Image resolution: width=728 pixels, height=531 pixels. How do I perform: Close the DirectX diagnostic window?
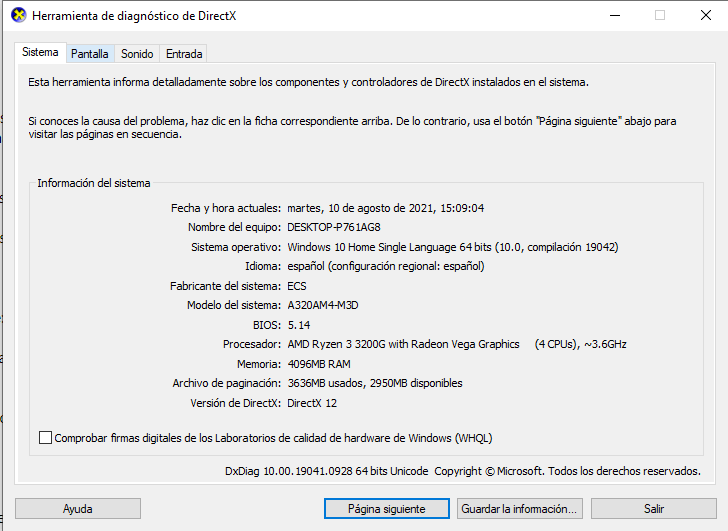pyautogui.click(x=706, y=15)
